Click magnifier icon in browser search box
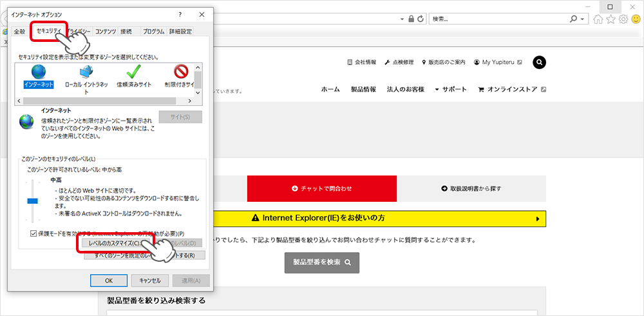 pyautogui.click(x=573, y=19)
